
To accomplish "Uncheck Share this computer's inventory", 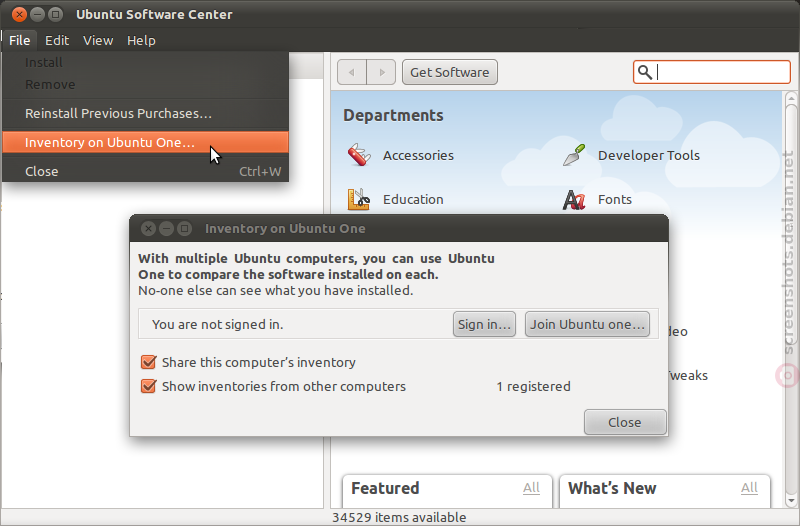I will pyautogui.click(x=148, y=362).
